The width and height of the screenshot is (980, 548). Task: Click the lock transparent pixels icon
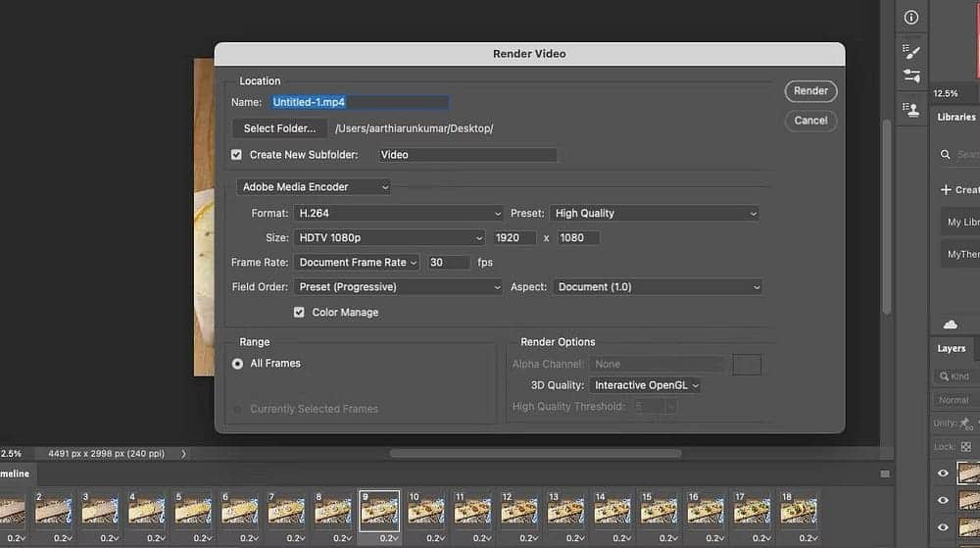[x=966, y=446]
